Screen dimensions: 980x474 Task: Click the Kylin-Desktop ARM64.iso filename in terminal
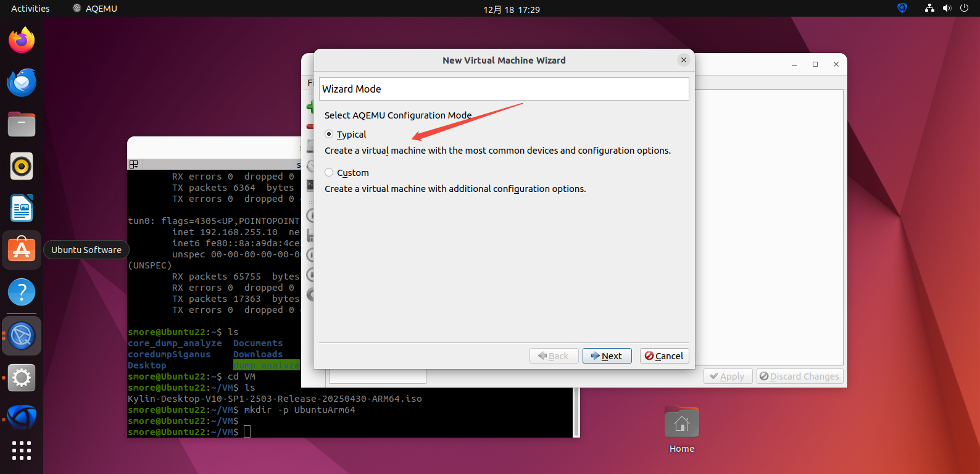(275, 399)
